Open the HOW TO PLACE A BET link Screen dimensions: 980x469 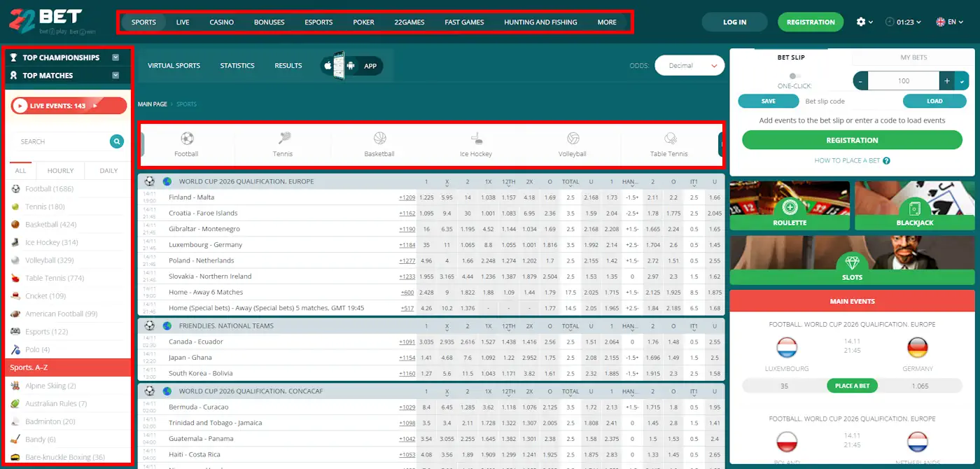tap(847, 160)
